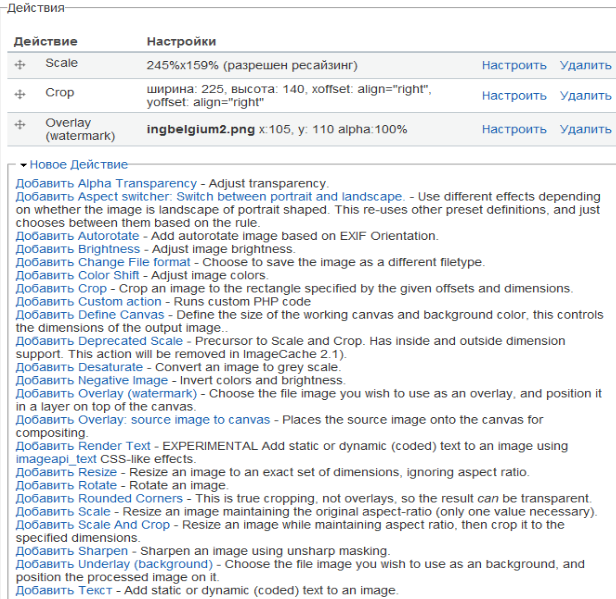The height and width of the screenshot is (599, 616).
Task: Select the Overlay (watermark) name in table
Action: (x=80, y=129)
